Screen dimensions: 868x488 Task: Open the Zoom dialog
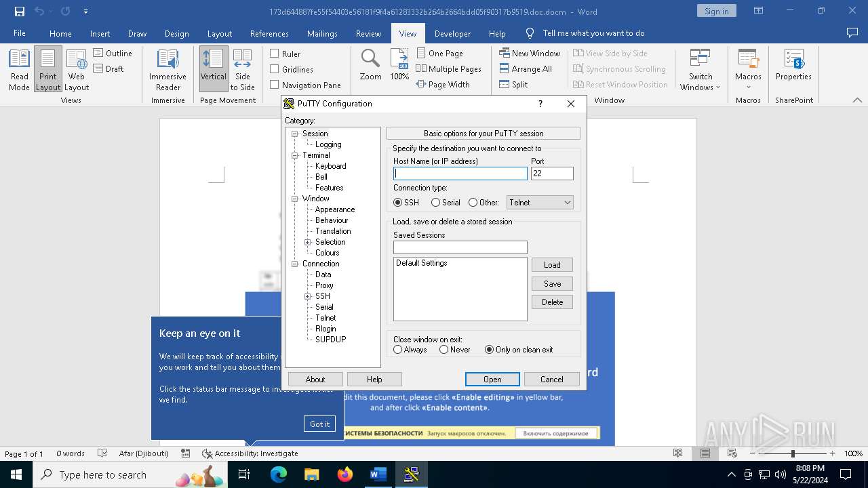(x=370, y=66)
